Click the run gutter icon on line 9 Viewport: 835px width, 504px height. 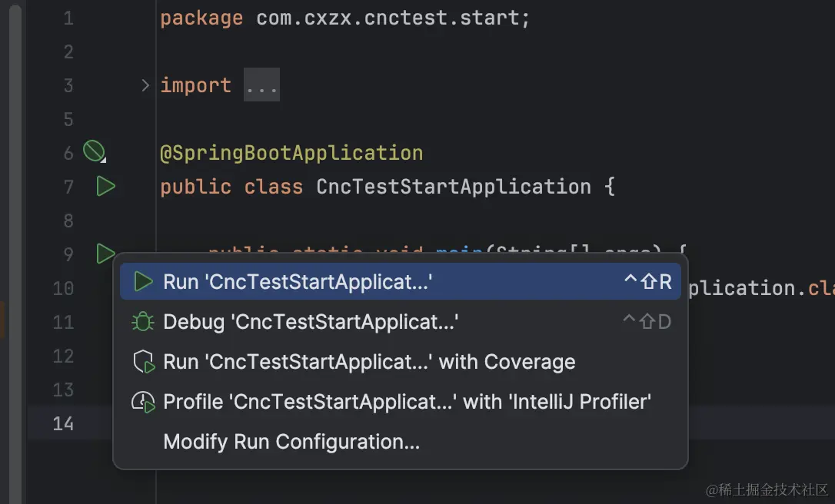[105, 254]
